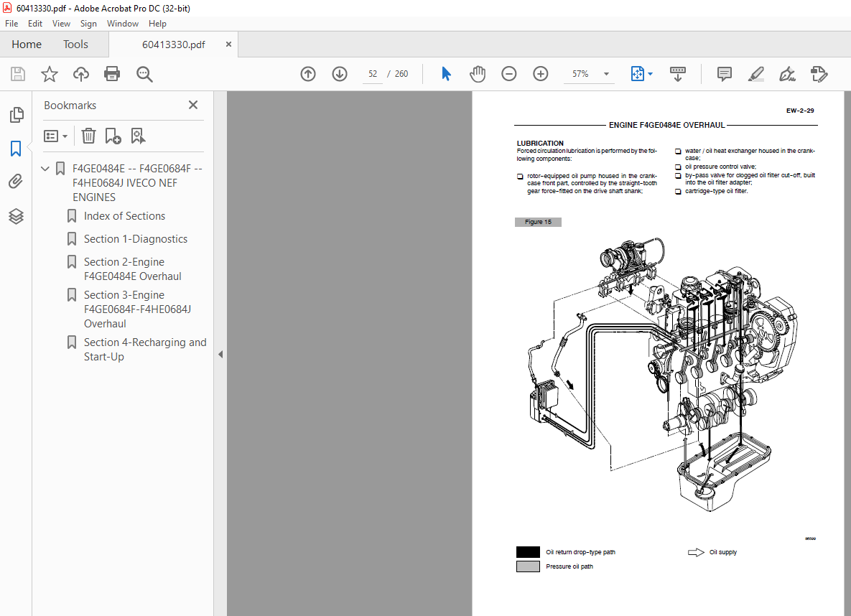This screenshot has width=851, height=616.
Task: Select the arrow selection tool
Action: (x=446, y=74)
